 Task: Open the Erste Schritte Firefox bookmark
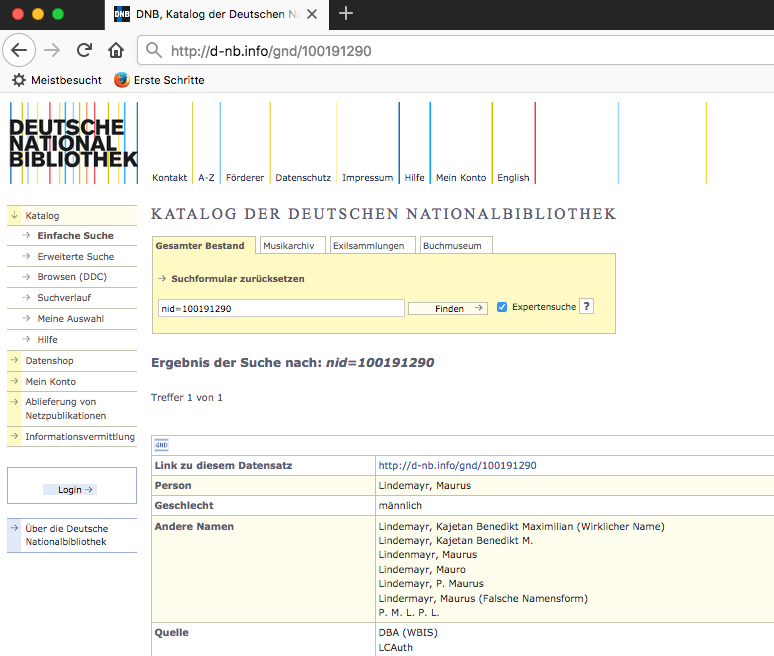[159, 80]
